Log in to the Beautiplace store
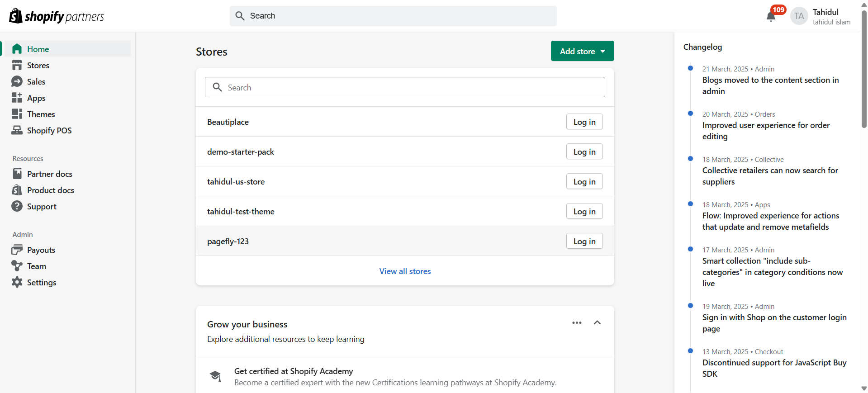Image resolution: width=868 pixels, height=393 pixels. pos(584,122)
